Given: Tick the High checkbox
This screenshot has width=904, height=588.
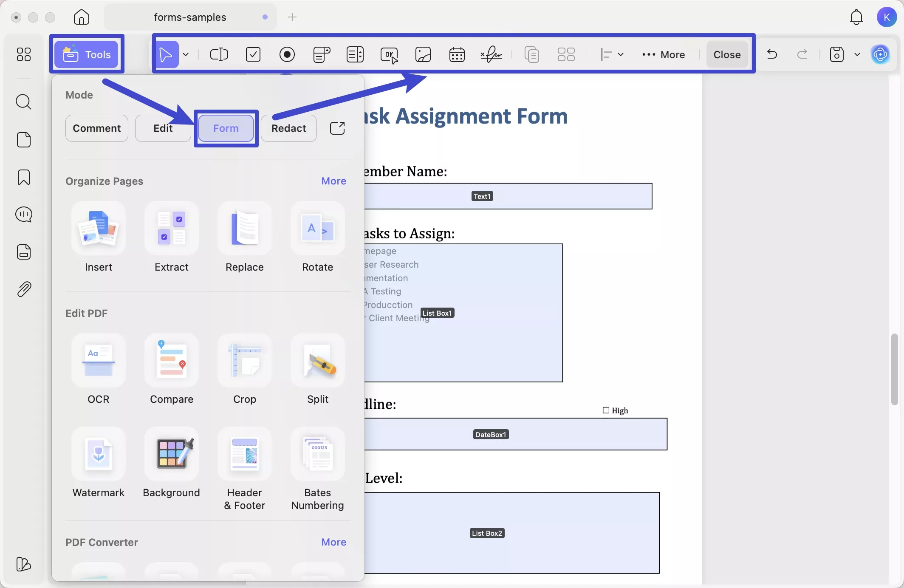Looking at the screenshot, I should click(606, 410).
